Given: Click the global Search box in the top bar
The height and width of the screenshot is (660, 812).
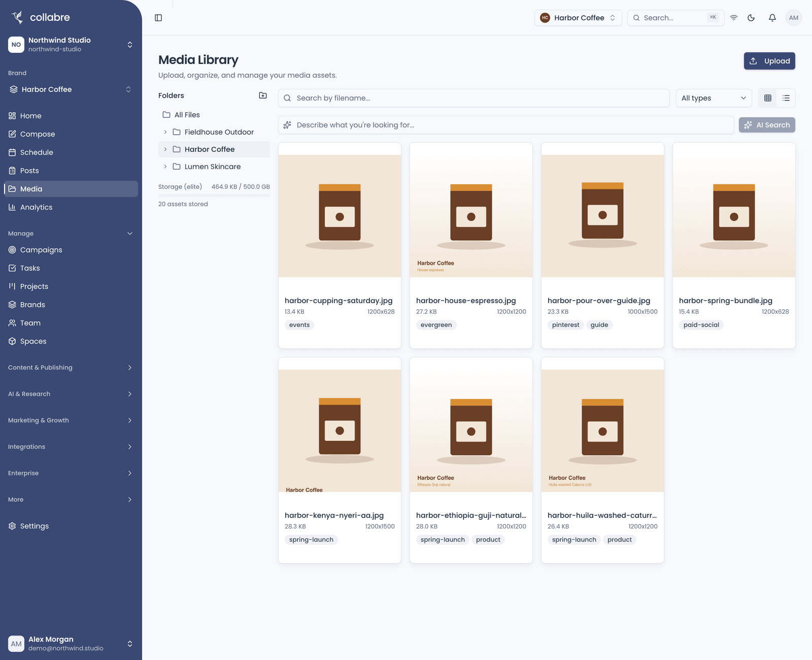Looking at the screenshot, I should pos(675,18).
